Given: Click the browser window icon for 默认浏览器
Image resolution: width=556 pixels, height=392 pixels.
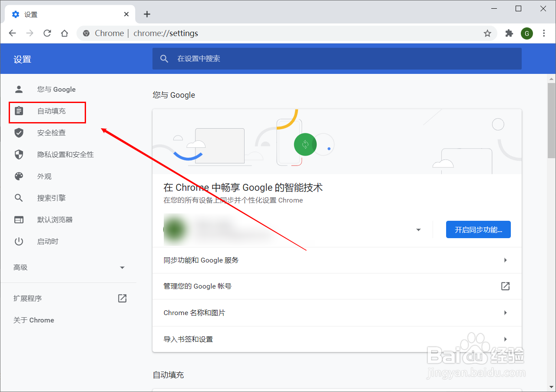Looking at the screenshot, I should click(19, 220).
